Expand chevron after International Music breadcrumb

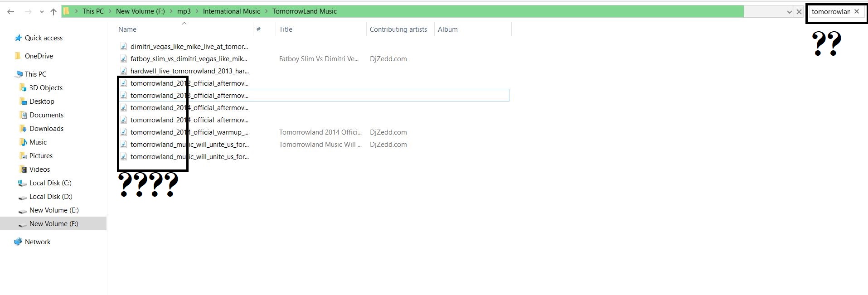(x=266, y=11)
